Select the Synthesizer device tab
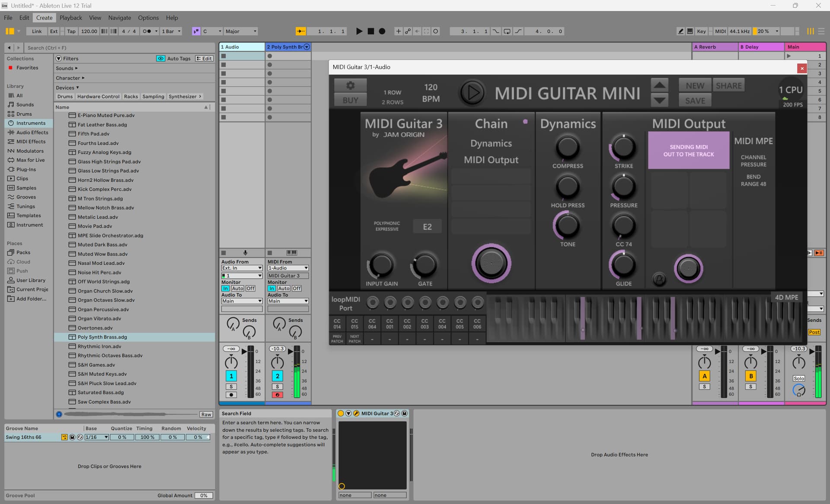The height and width of the screenshot is (504, 830). pos(182,97)
